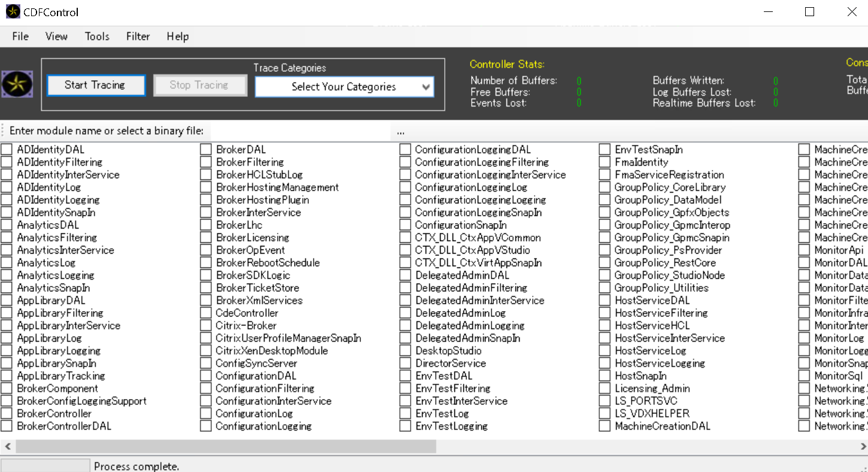Click the CDFControl title bar app icon
This screenshot has width=868, height=472.
click(13, 12)
